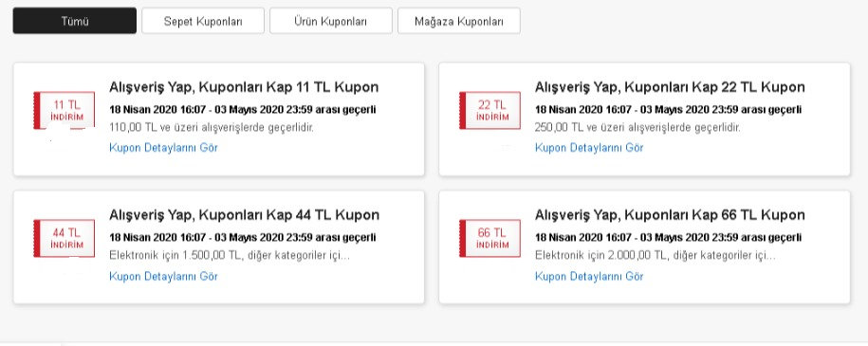Open the Ürün Kuponları tab
The image size is (868, 346).
[x=330, y=21]
